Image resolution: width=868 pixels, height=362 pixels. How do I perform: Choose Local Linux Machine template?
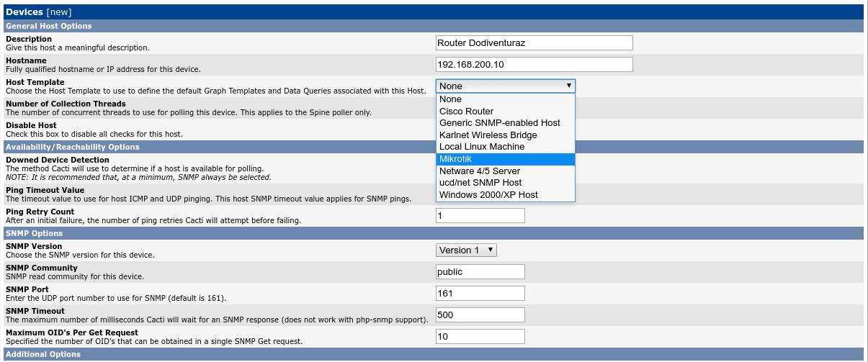click(x=506, y=147)
